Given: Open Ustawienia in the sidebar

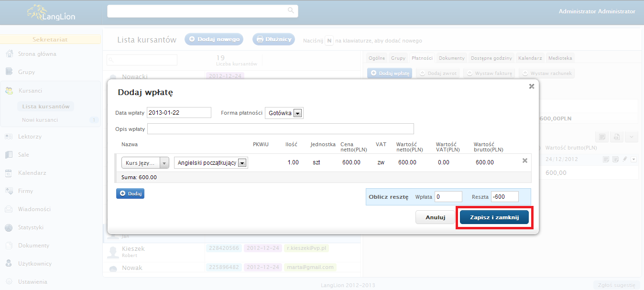Looking at the screenshot, I should [33, 282].
